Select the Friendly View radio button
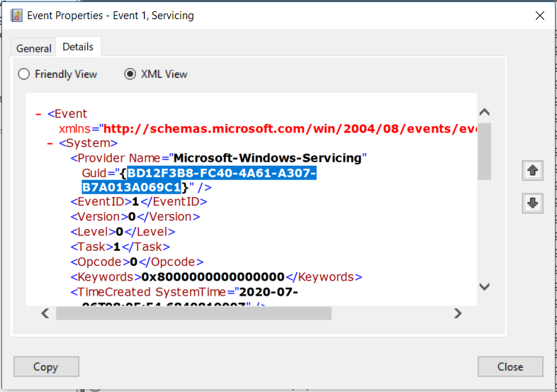Screen dimensions: 557x392 pos(24,74)
